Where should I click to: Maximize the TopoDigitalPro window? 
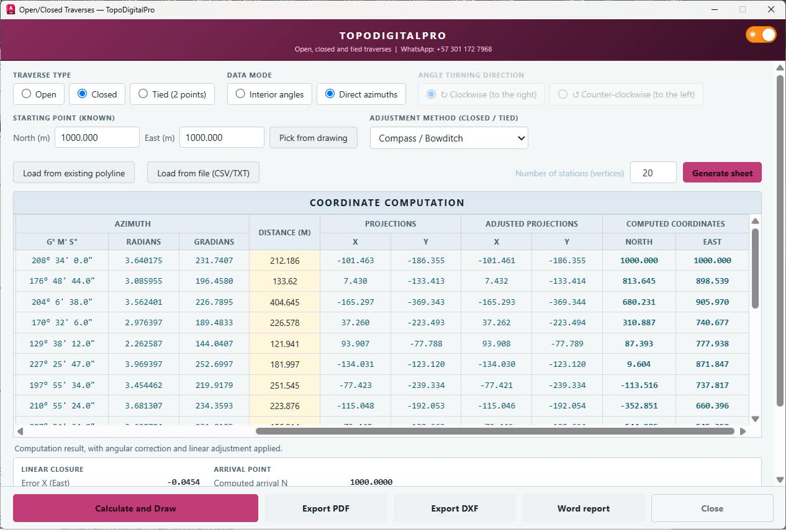(x=743, y=9)
